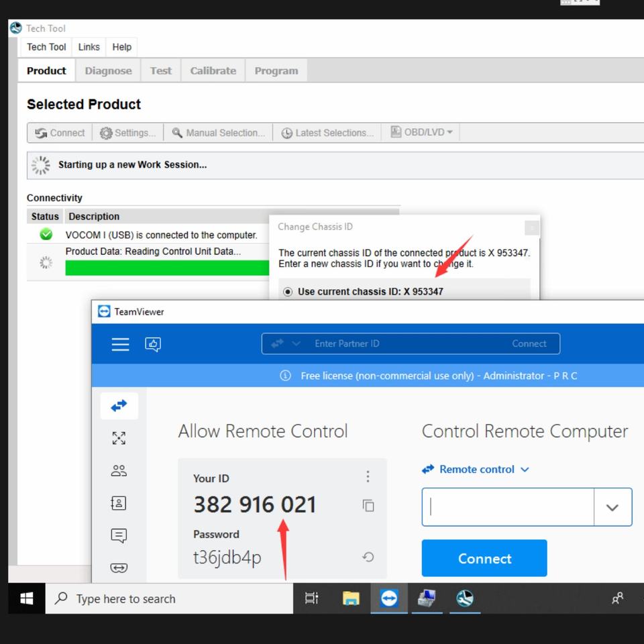Open Settings... in the Tech Tool toolbar
This screenshot has height=644, width=644.
point(127,133)
